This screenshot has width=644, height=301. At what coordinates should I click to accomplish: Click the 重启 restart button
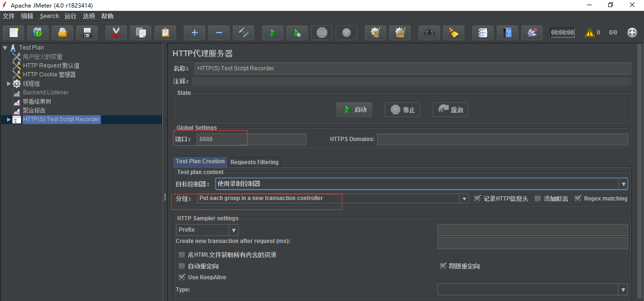pyautogui.click(x=450, y=109)
